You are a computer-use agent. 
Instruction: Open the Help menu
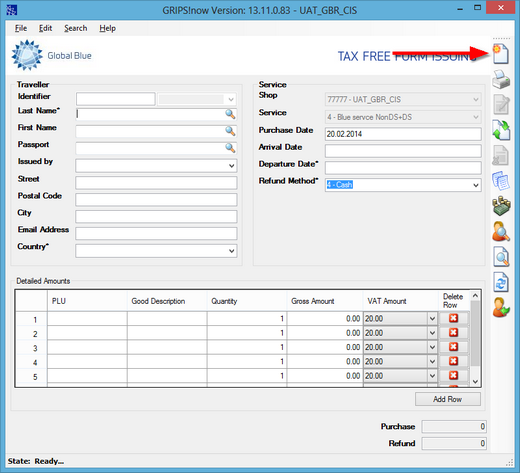click(x=107, y=28)
